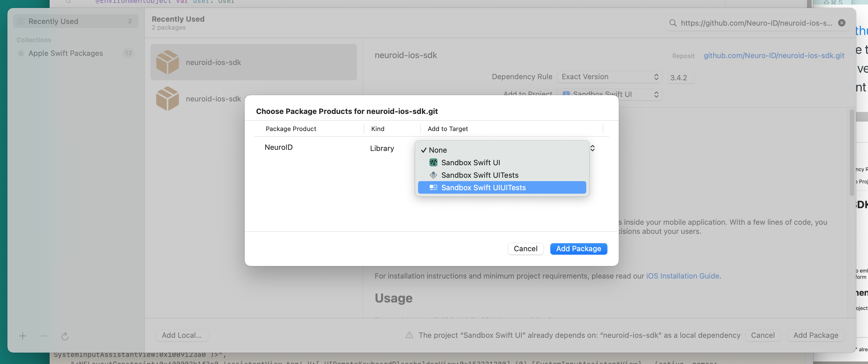868x364 pixels.
Task: Click the Sandbox Swift UI app icon in menu
Action: (x=433, y=162)
